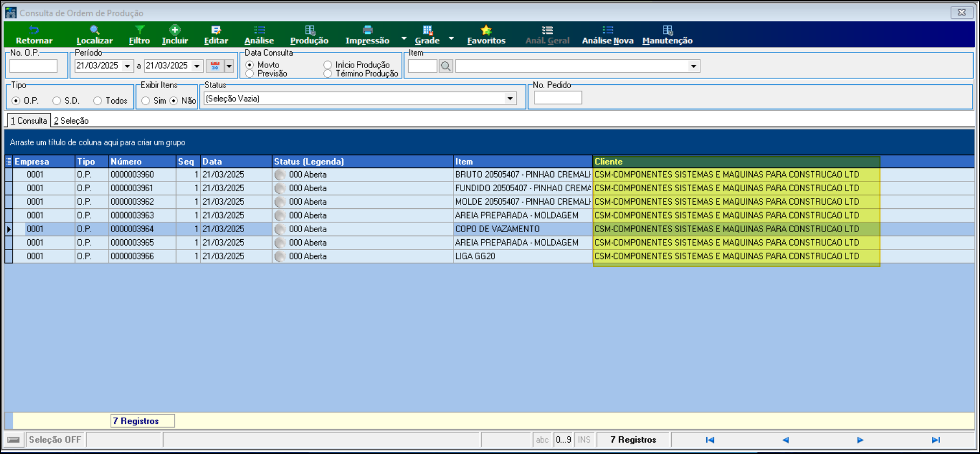980x454 pixels.
Task: Click the Seleção OFF status bar entry
Action: [55, 440]
